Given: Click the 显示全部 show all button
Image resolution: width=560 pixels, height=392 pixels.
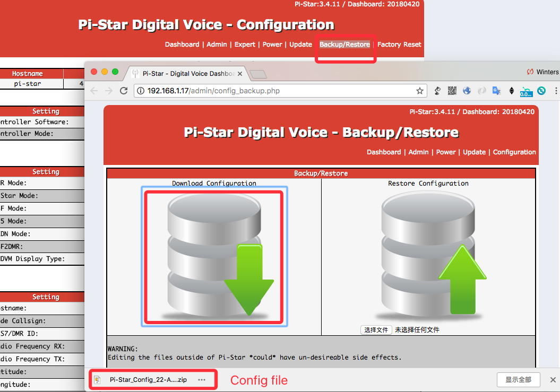Looking at the screenshot, I should pos(518,379).
